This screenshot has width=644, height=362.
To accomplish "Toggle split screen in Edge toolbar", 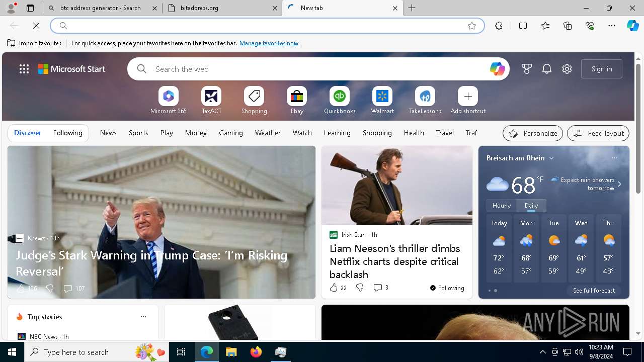I will [523, 26].
